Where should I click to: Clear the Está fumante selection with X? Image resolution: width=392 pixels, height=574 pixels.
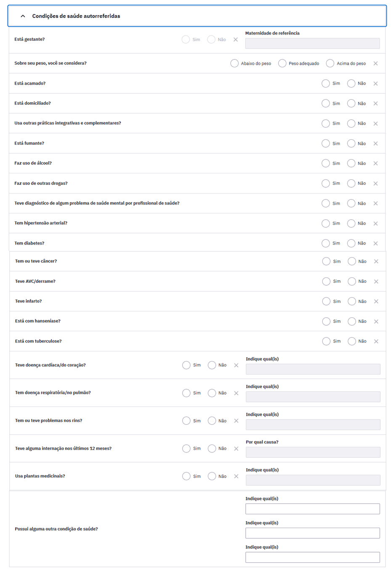pyautogui.click(x=376, y=143)
